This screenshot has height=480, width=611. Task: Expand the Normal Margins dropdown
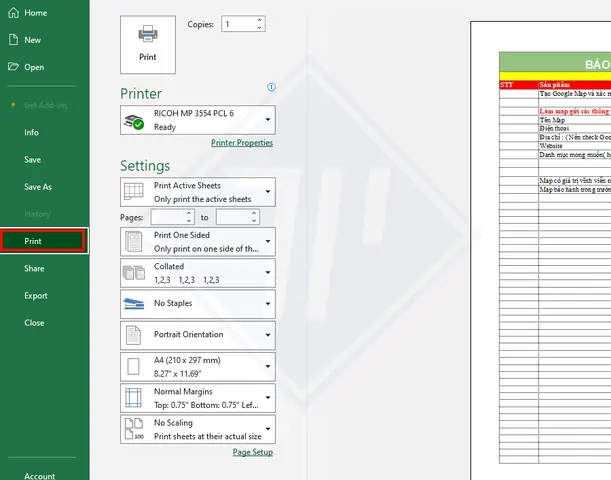[198, 398]
